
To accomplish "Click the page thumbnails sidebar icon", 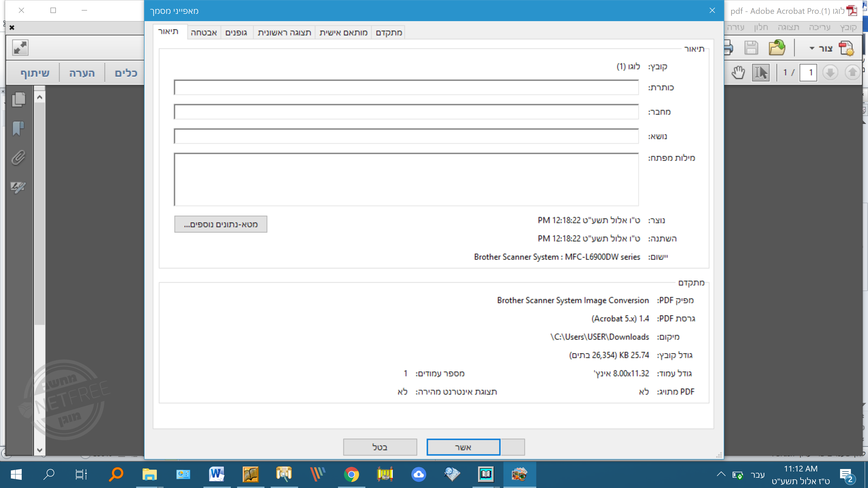I will point(18,99).
